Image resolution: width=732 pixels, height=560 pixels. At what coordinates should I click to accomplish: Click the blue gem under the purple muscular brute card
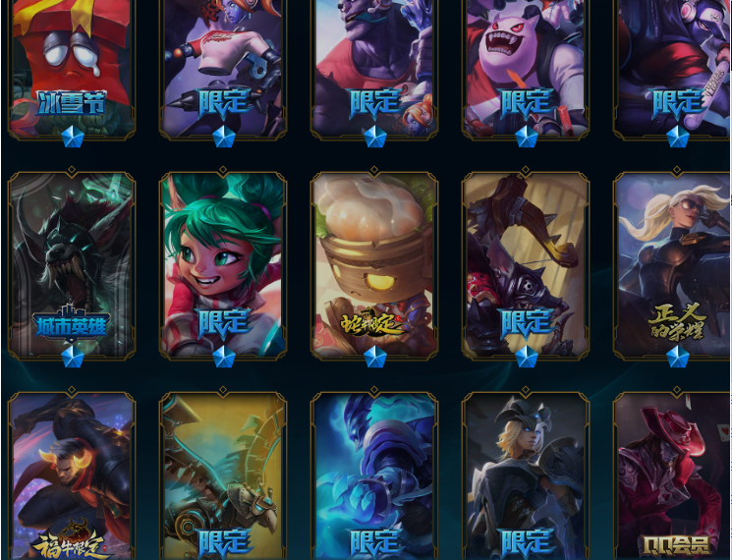point(375,137)
